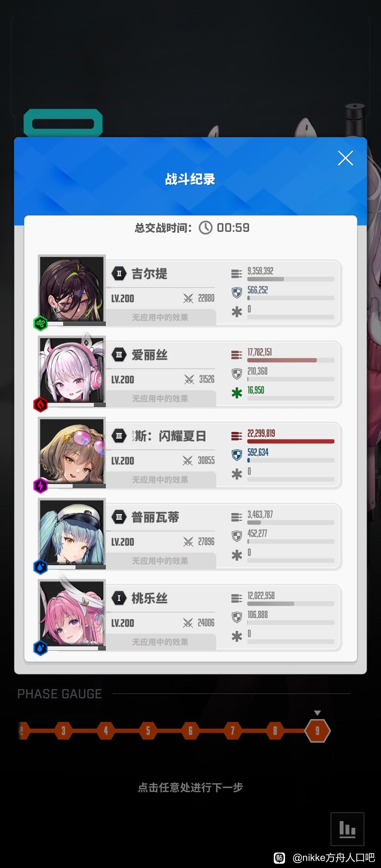Click the purple electric element icon

click(40, 486)
